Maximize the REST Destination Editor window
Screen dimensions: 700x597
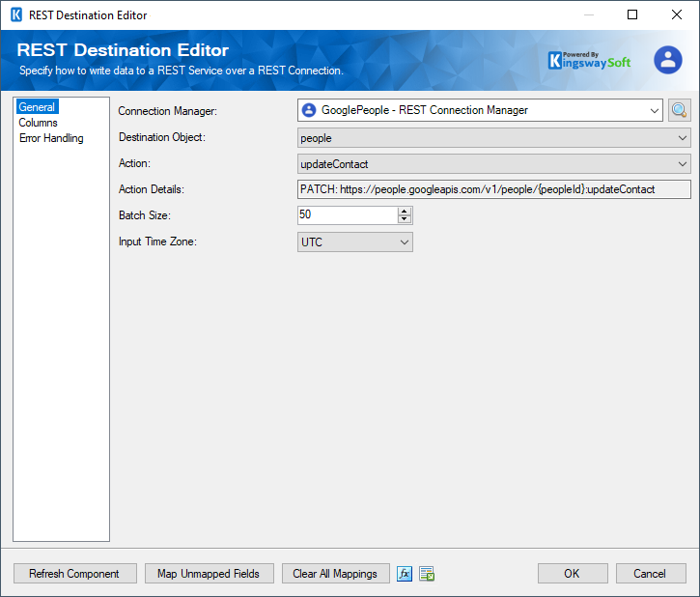tap(632, 14)
